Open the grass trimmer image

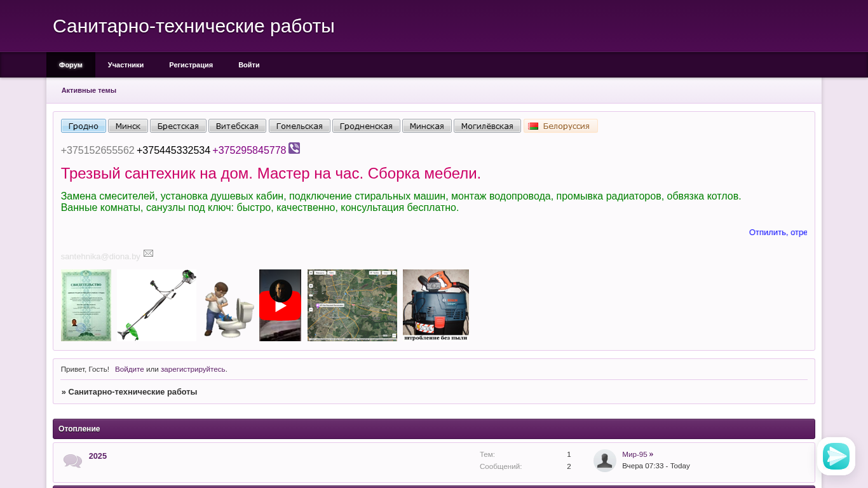[157, 306]
